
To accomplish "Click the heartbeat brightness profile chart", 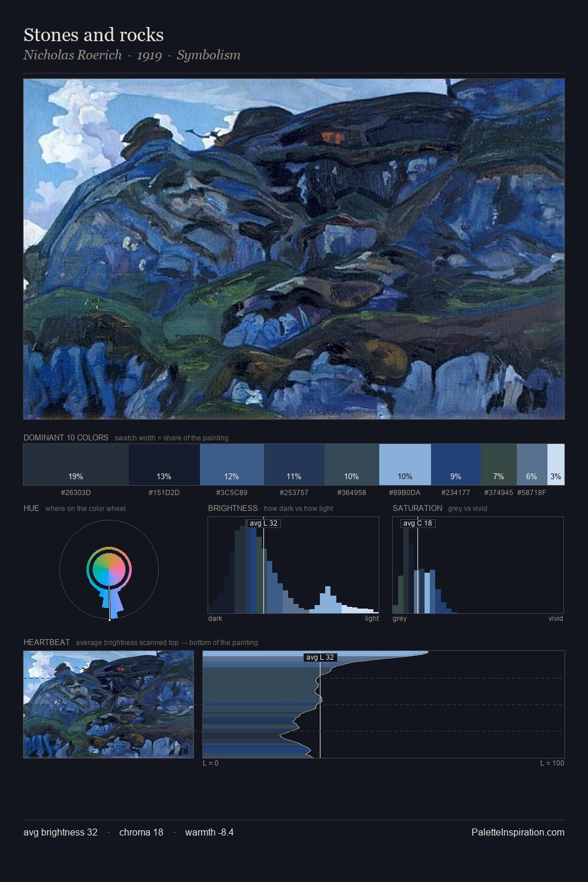I will [383, 704].
